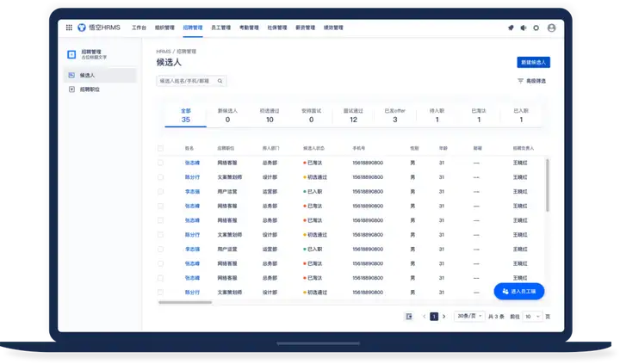Click the 招聘管理 module icon in sidebar
The width and height of the screenshot is (620, 364).
pos(71,54)
